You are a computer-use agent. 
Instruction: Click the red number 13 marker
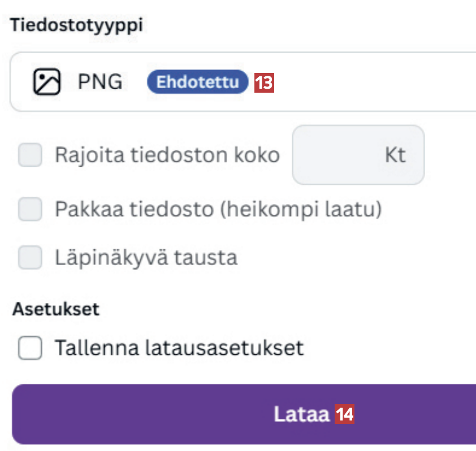point(264,83)
